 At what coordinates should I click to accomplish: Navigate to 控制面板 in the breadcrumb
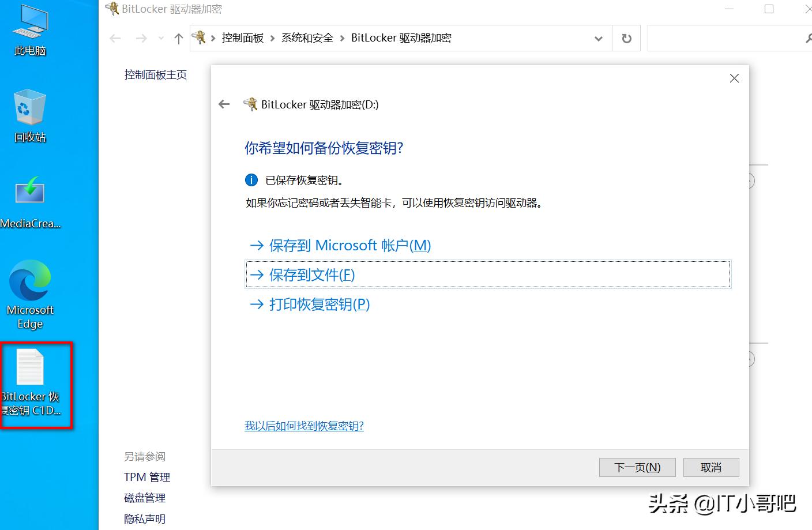[243, 37]
